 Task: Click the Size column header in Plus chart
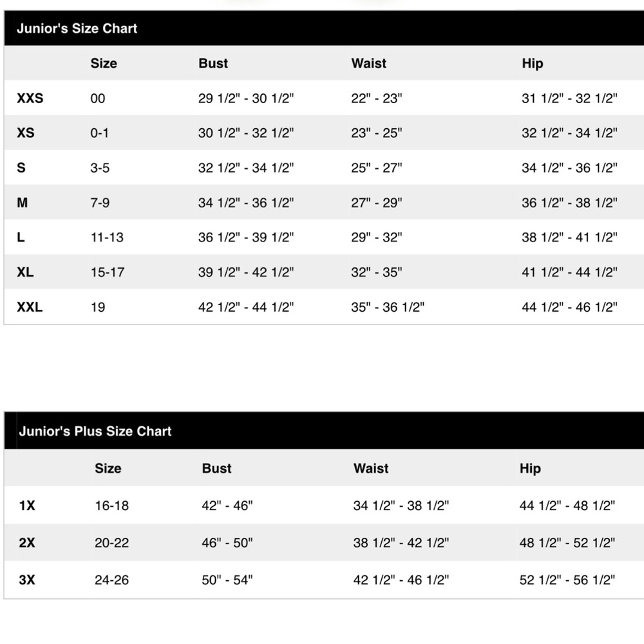point(108,468)
